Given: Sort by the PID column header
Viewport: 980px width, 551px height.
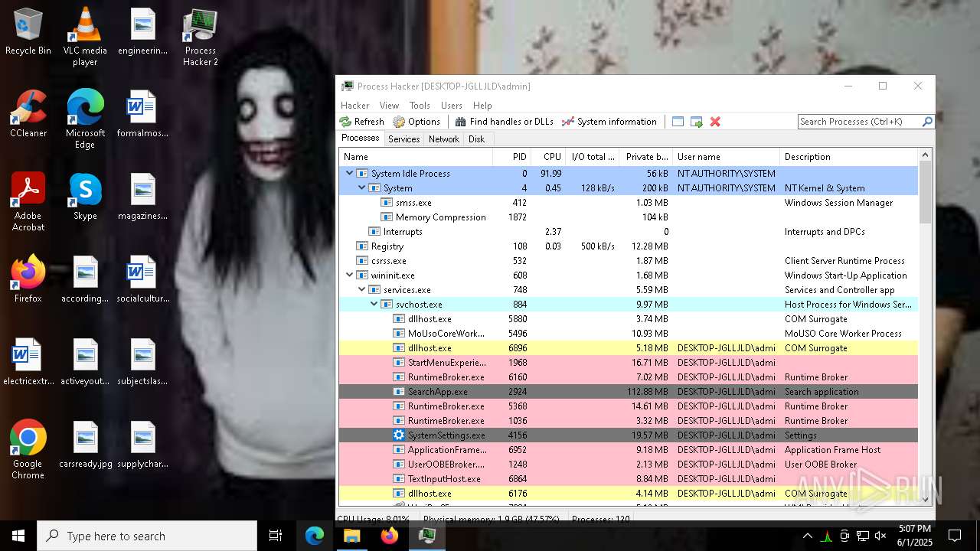Looking at the screenshot, I should pos(511,157).
